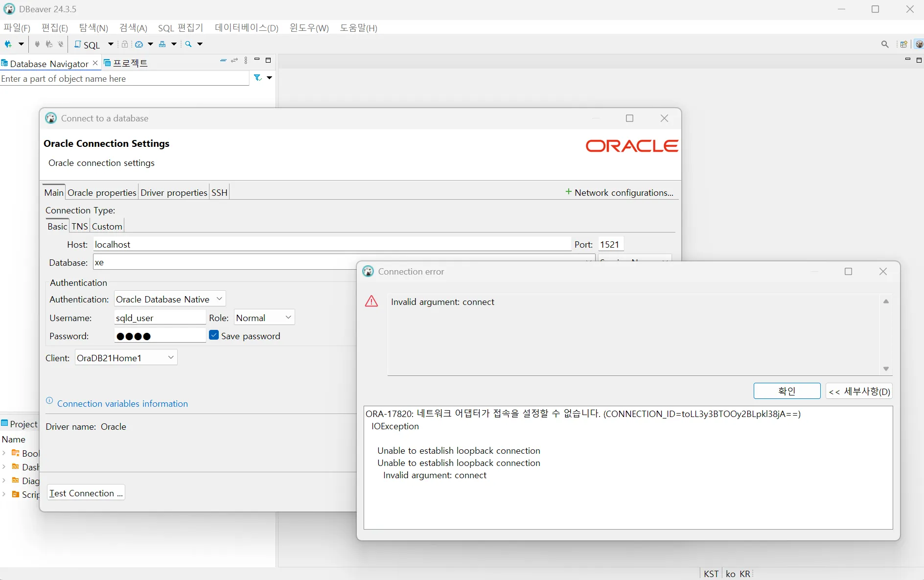This screenshot has height=580, width=924.
Task: Click the database tools icon in toolbar
Action: pyautogui.click(x=162, y=44)
